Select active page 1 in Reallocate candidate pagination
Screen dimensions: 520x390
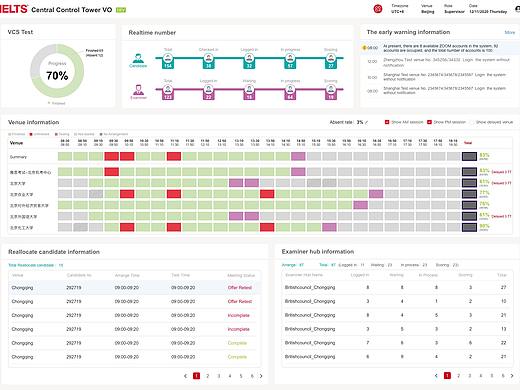pos(197,376)
